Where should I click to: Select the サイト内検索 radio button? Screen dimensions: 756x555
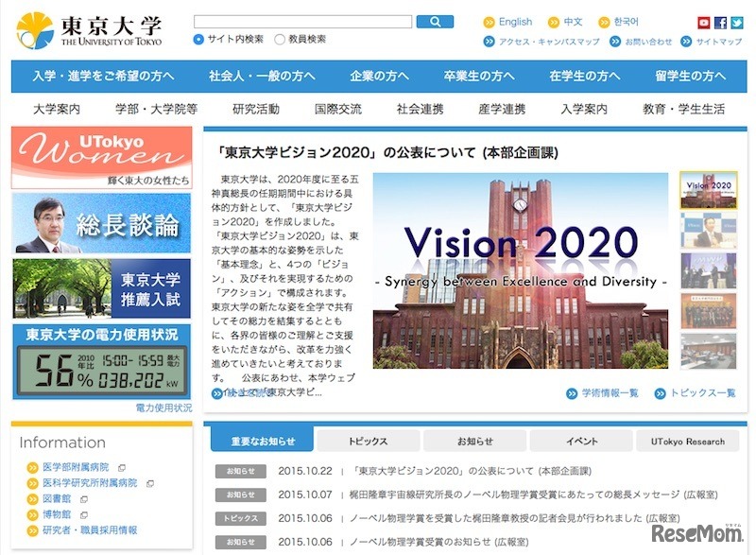[x=199, y=40]
